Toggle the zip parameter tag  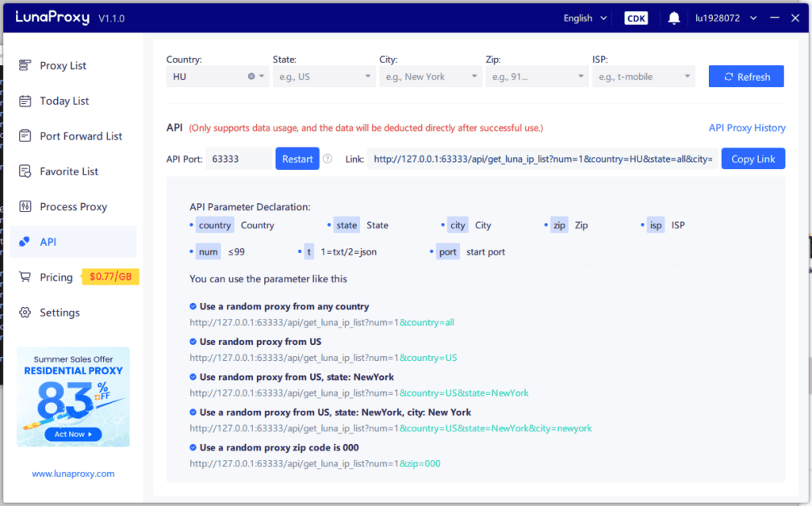point(559,225)
